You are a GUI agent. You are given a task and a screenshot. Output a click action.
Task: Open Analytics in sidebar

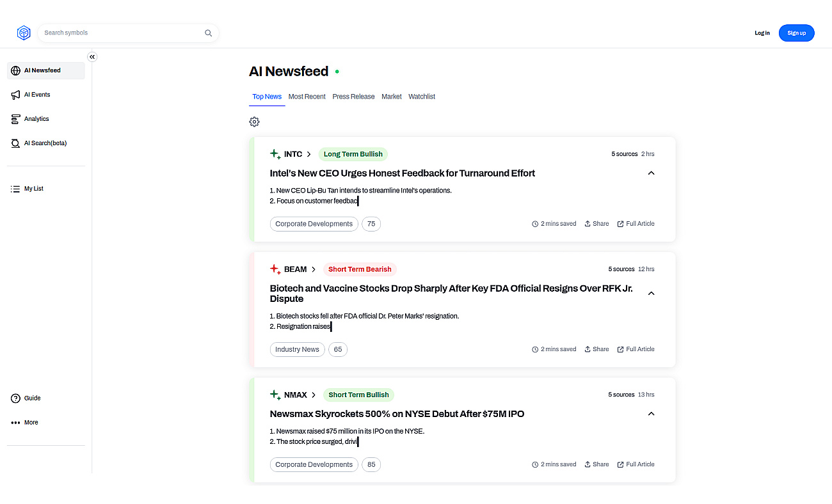click(45, 119)
